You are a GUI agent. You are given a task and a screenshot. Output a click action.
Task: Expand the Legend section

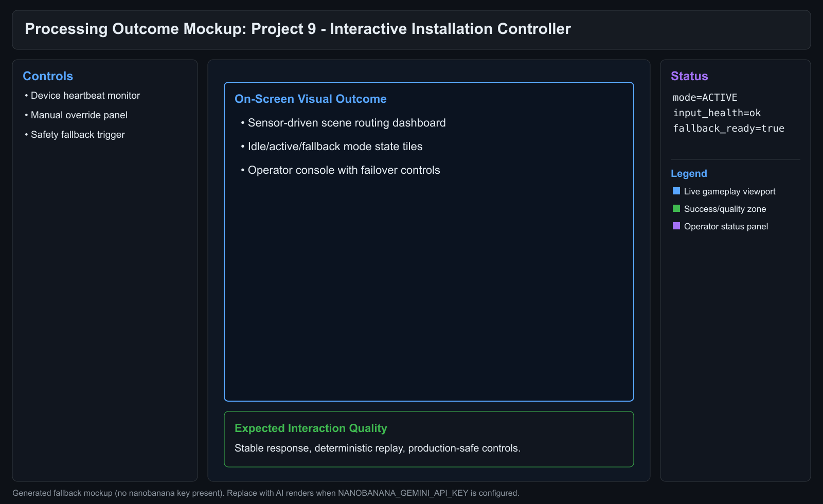[689, 173]
